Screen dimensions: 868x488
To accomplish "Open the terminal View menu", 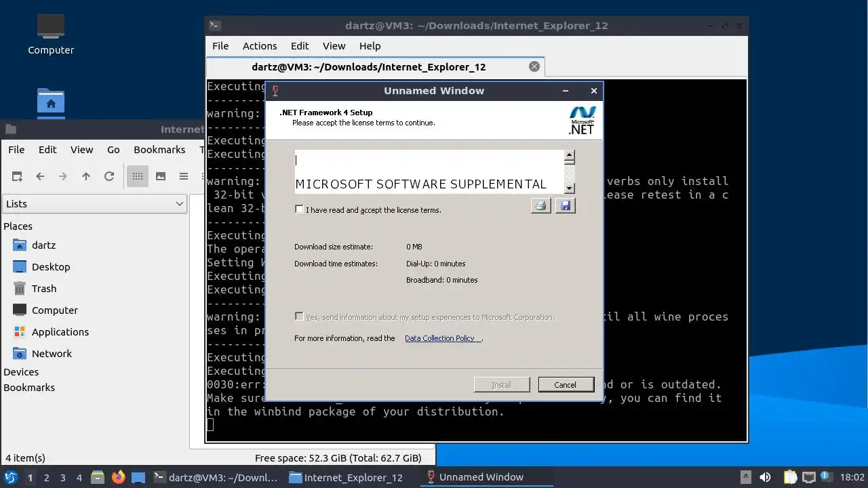I will tap(334, 46).
